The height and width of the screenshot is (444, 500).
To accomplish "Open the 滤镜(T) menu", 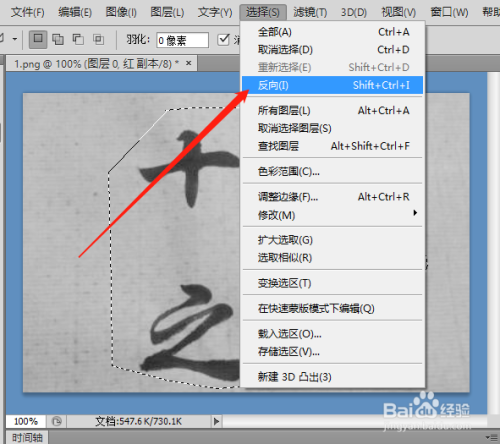I will (310, 13).
